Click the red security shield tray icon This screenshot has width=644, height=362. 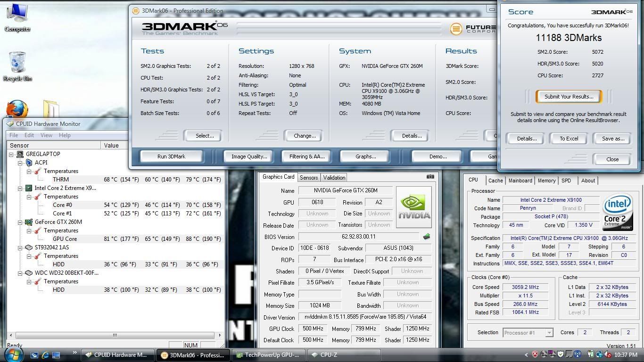tap(535, 354)
